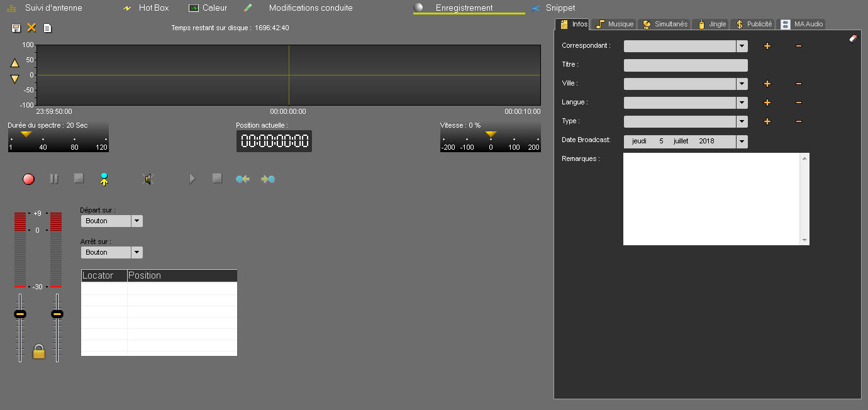The height and width of the screenshot is (410, 868).
Task: Click the new document icon
Action: point(47,28)
